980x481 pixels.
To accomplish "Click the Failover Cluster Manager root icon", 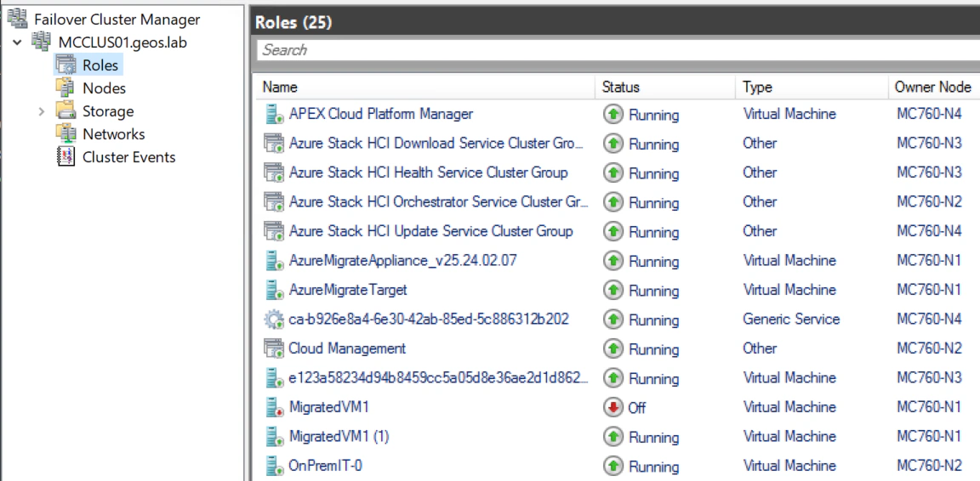I will (x=18, y=19).
